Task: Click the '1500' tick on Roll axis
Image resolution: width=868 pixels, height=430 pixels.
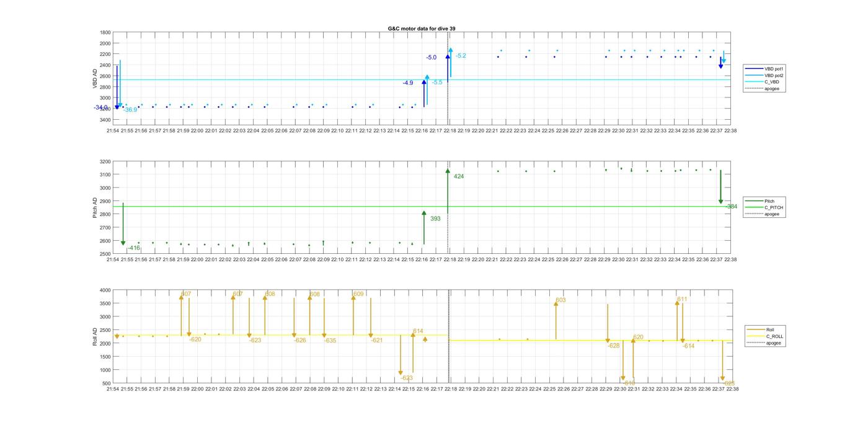Action: 105,357
